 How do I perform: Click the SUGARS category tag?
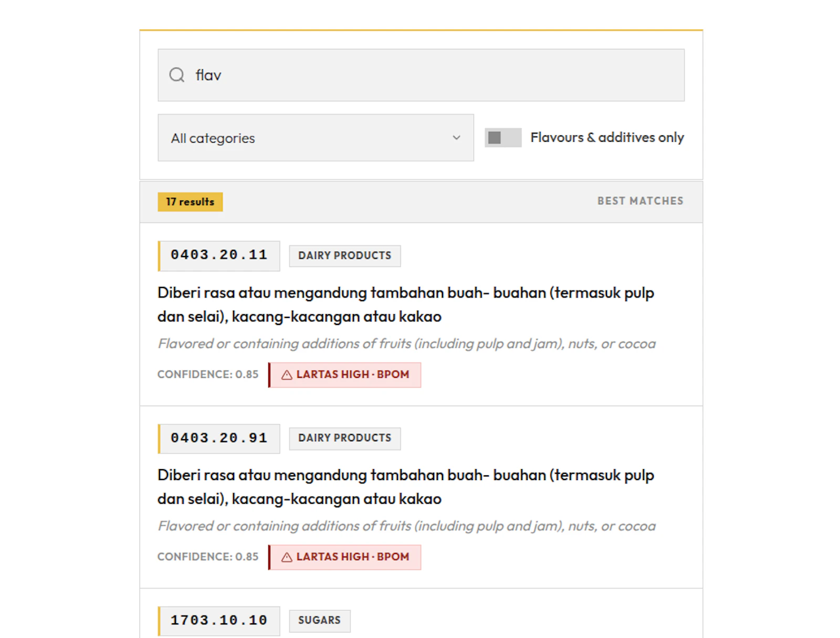click(x=320, y=621)
